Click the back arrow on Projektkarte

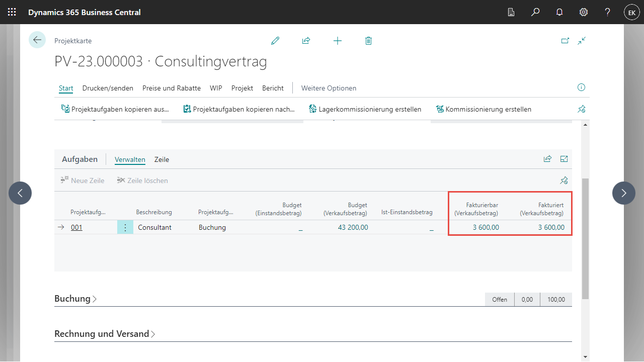[37, 40]
